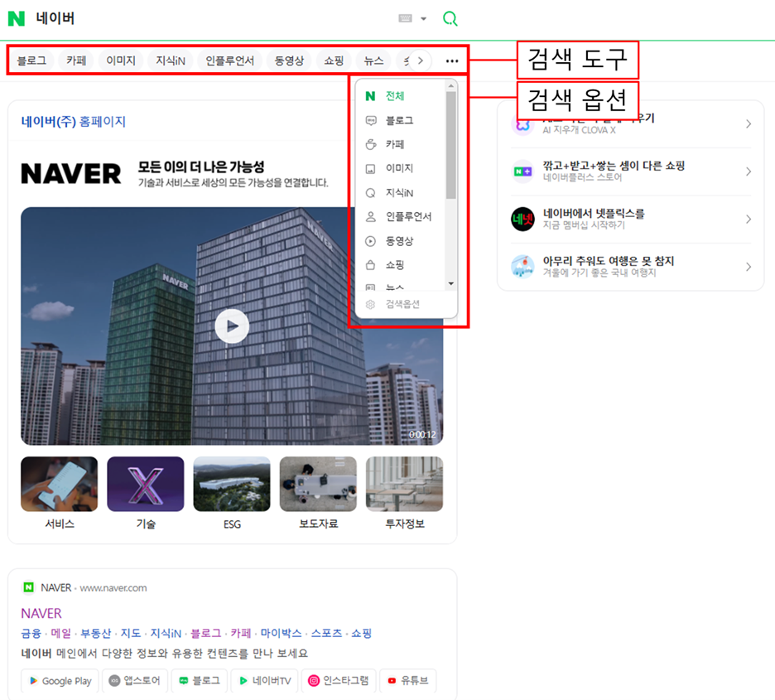Open 깎고+받고+쌓는 셈이 다른 쇼핑 link
Screen dimensions: 775x700
(x=614, y=166)
